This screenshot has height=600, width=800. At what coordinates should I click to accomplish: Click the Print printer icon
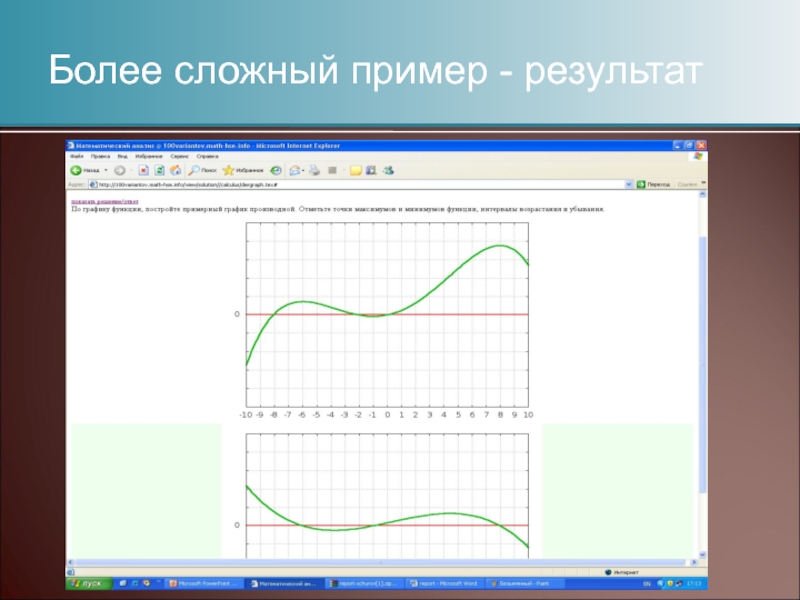[314, 170]
